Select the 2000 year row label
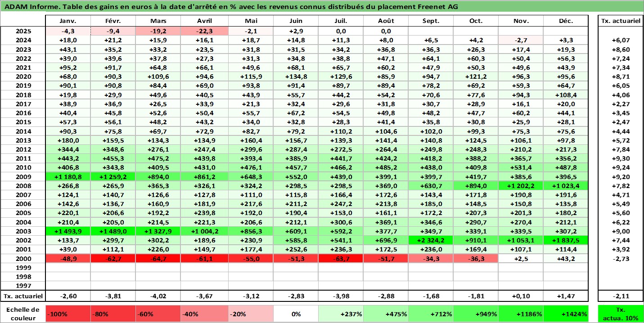 23,259
